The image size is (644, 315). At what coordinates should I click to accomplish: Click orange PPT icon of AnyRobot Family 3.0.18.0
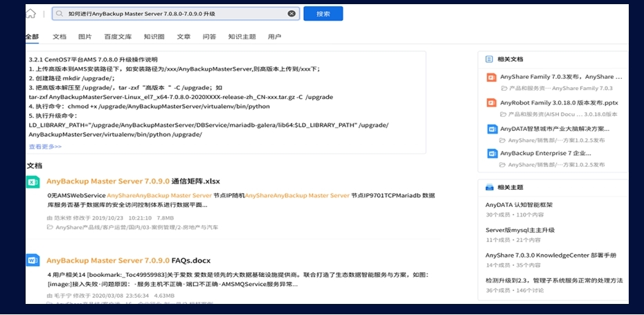pyautogui.click(x=492, y=102)
